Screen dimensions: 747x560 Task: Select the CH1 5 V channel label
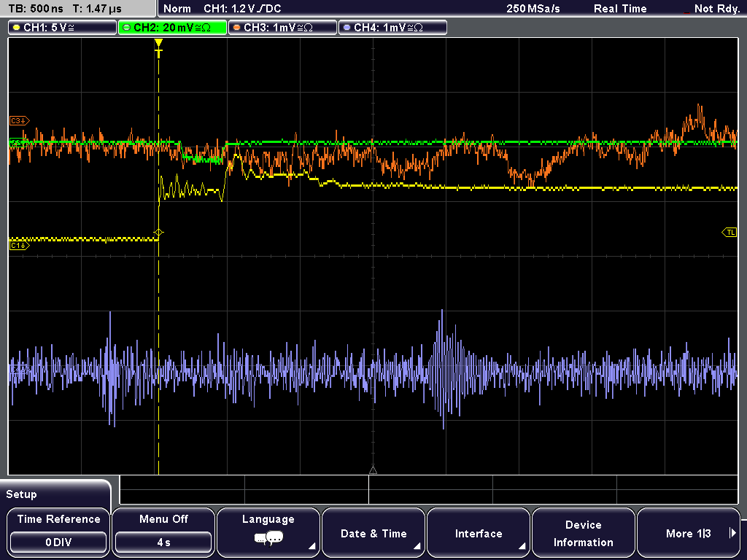(63, 28)
